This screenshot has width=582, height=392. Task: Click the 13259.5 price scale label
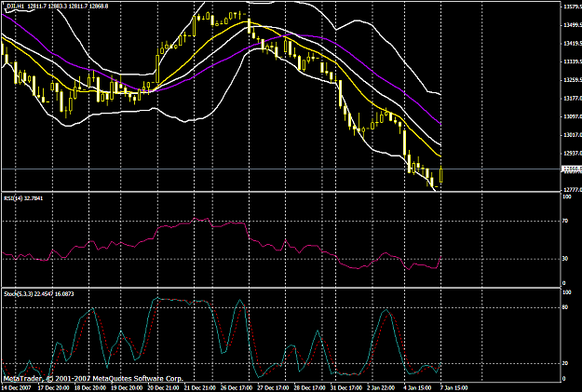(573, 80)
